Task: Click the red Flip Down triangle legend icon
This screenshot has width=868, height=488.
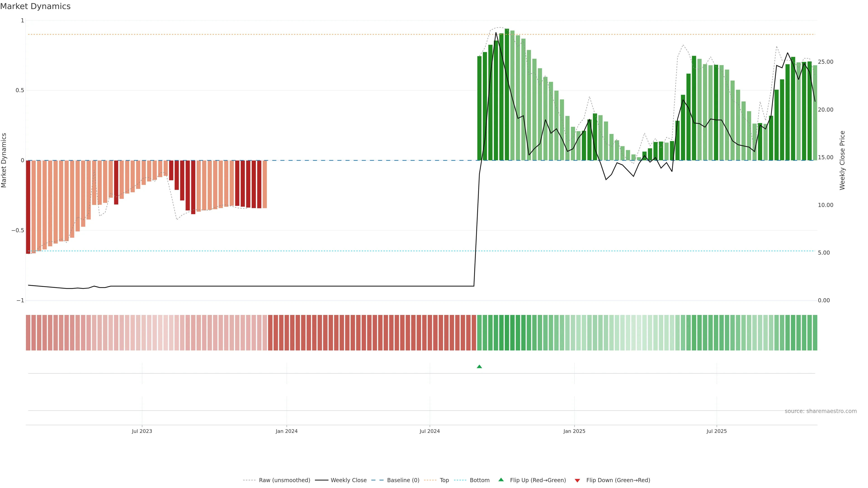Action: (x=577, y=480)
